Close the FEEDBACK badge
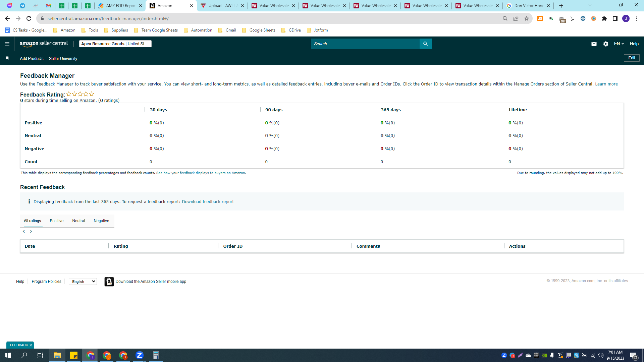The width and height of the screenshot is (644, 362). click(31, 345)
